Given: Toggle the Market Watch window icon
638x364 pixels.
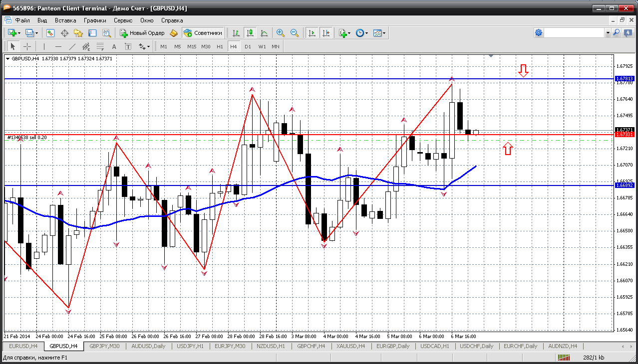Looking at the screenshot, I should 50,33.
